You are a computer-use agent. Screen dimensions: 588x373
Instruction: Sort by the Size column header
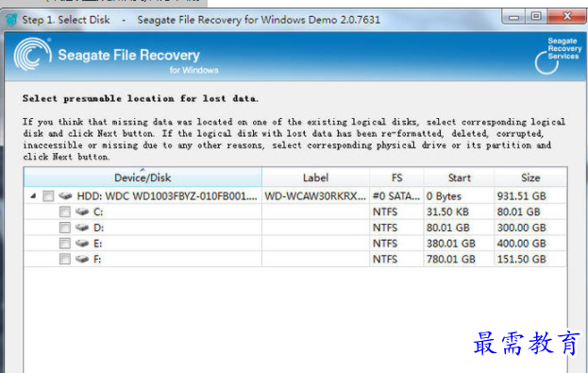click(530, 178)
